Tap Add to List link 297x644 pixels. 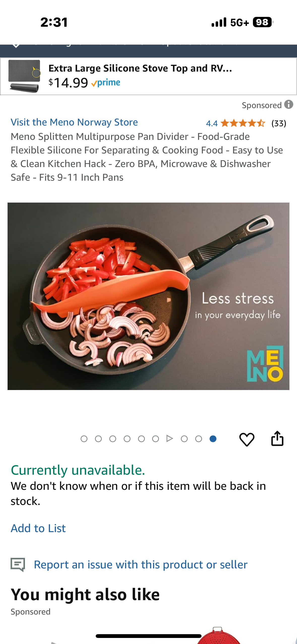click(x=38, y=528)
